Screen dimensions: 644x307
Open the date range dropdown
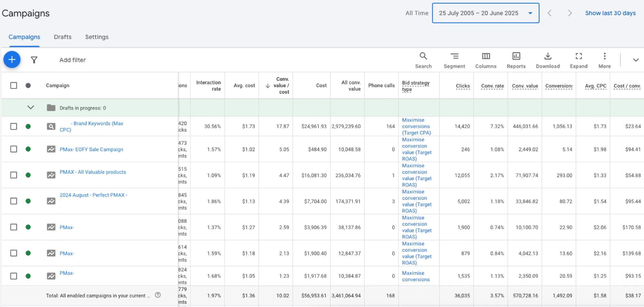(x=486, y=13)
